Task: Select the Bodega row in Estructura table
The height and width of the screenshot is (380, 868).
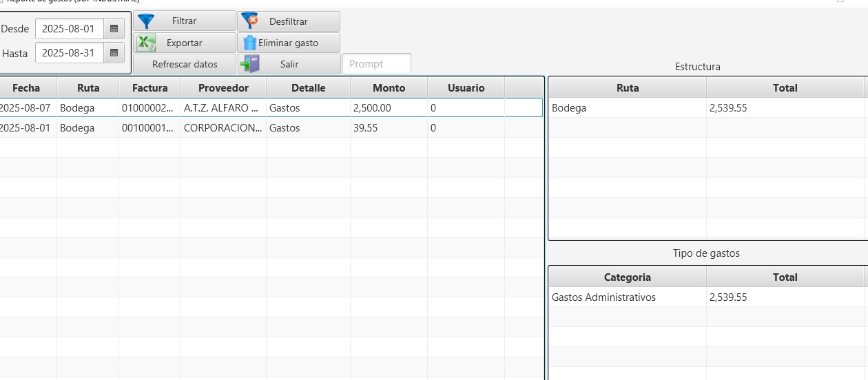Action: point(627,108)
